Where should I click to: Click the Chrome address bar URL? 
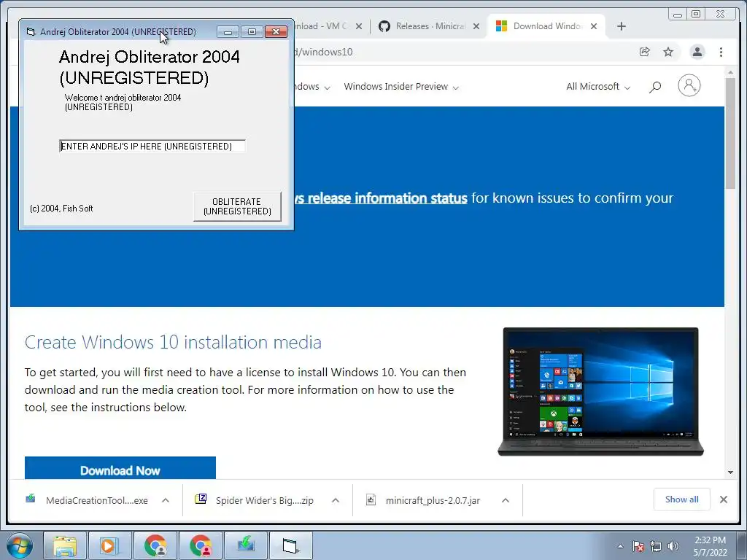[324, 52]
